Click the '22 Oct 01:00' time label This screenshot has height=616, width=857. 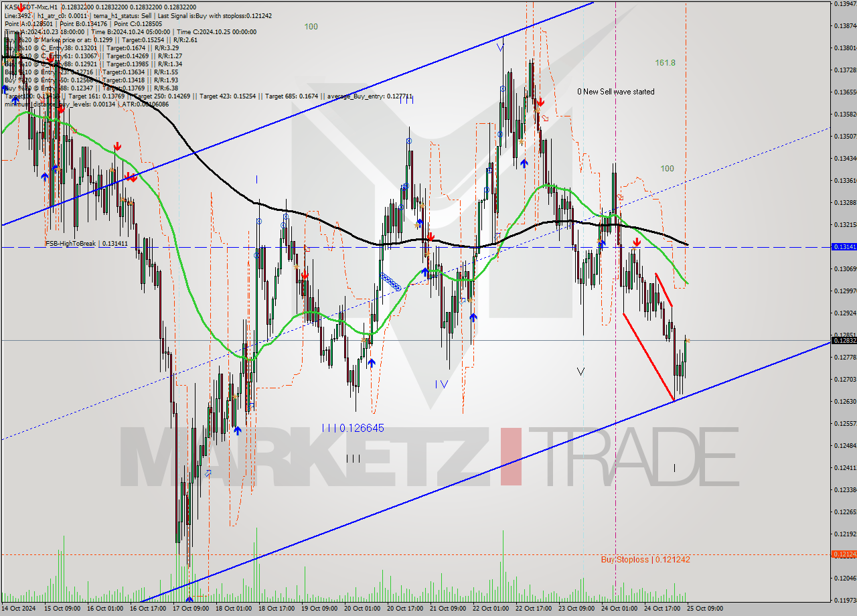click(x=491, y=609)
